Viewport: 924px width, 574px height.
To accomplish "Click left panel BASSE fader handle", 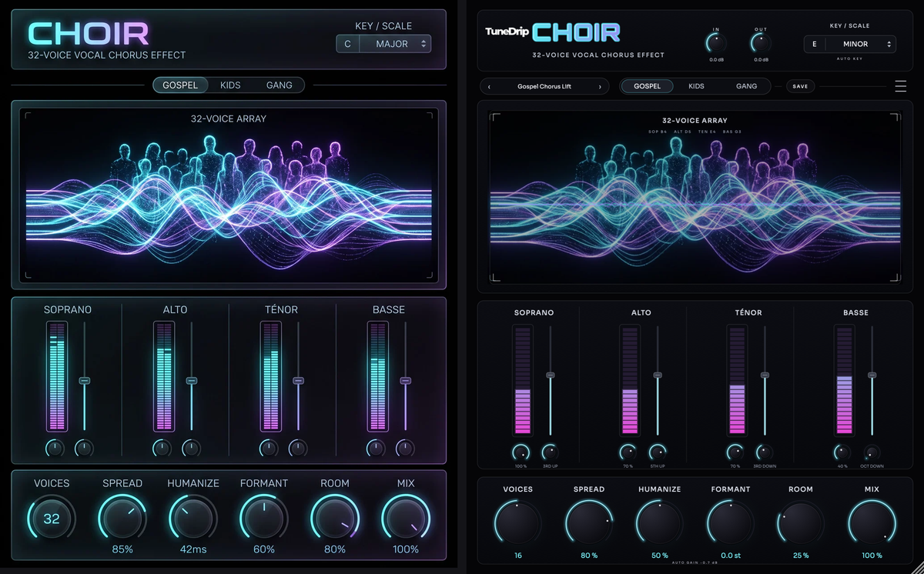I will (x=406, y=381).
